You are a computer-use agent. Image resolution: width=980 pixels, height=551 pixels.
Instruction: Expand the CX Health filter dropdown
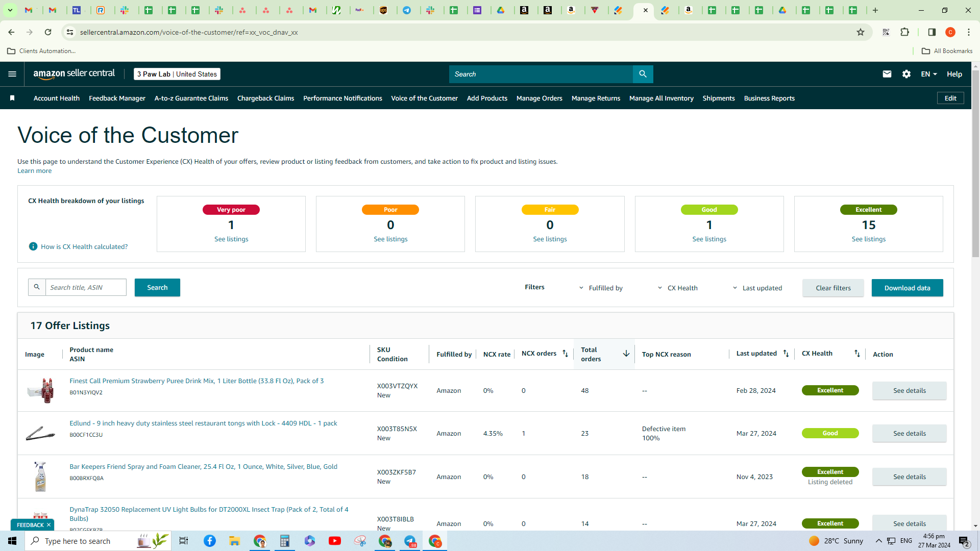(677, 288)
